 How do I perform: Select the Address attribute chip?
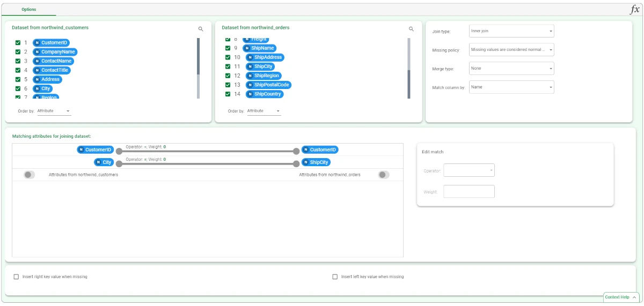47,79
